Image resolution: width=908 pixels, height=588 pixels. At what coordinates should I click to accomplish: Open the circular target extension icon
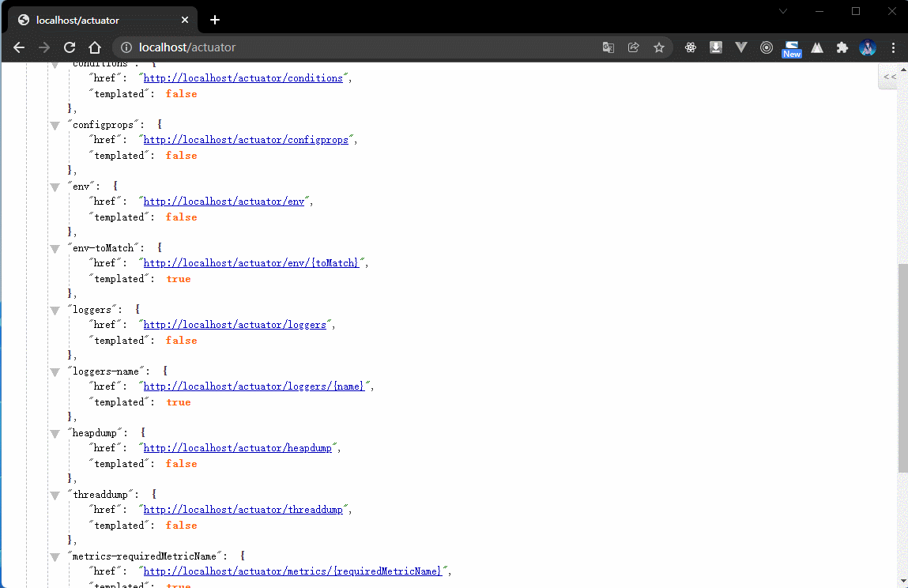766,47
